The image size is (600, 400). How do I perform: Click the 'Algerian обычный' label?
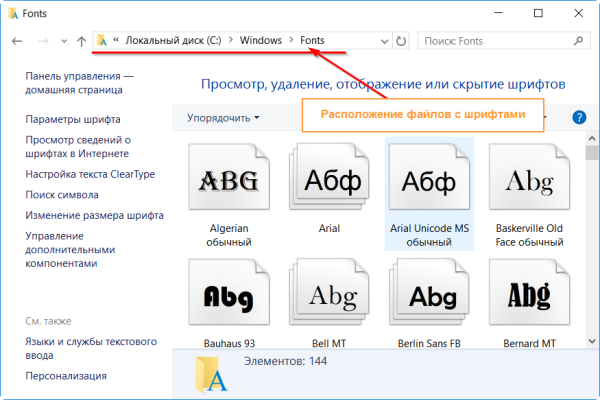click(229, 235)
